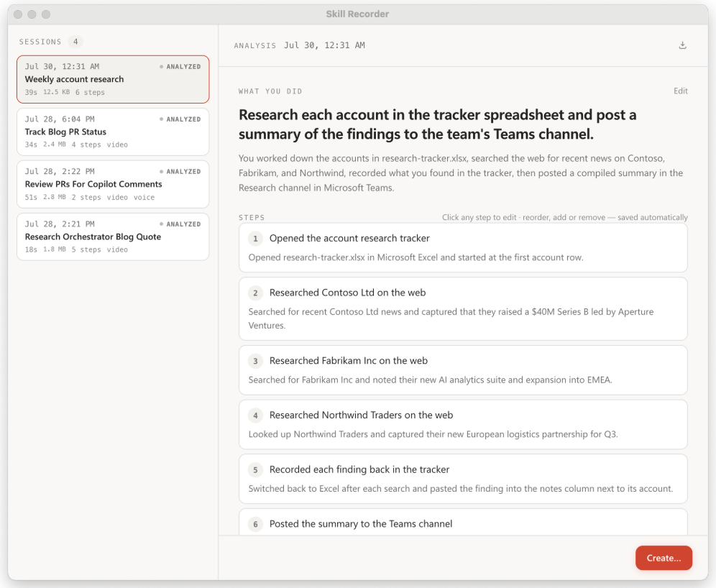This screenshot has height=588, width=716.
Task: Open Review PRs For Copilot Comments session
Action: coord(113,185)
